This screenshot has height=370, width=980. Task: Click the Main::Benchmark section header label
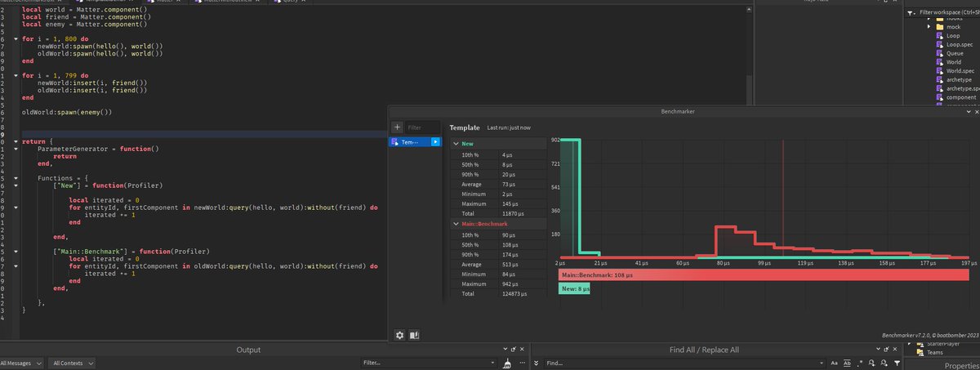[485, 223]
